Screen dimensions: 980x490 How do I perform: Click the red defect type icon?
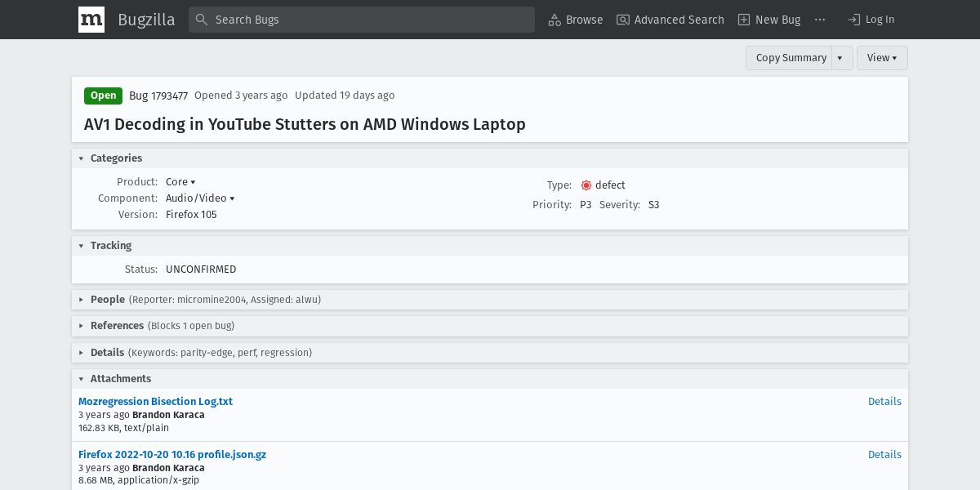tap(586, 185)
